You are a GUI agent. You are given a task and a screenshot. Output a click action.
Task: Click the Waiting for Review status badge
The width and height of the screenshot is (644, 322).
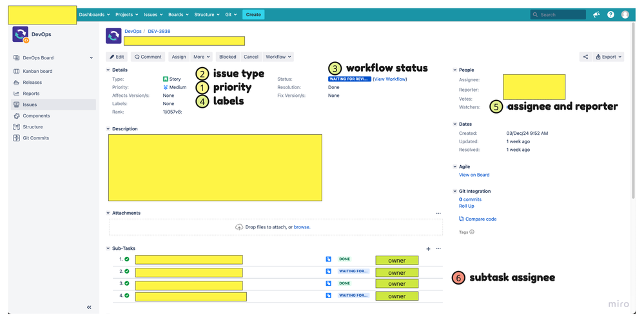point(349,79)
